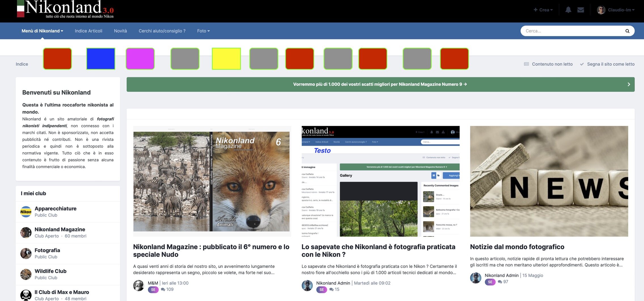Click Nikonland Admin name by Martedì alle 09:02
The image size is (644, 301).
click(x=333, y=283)
